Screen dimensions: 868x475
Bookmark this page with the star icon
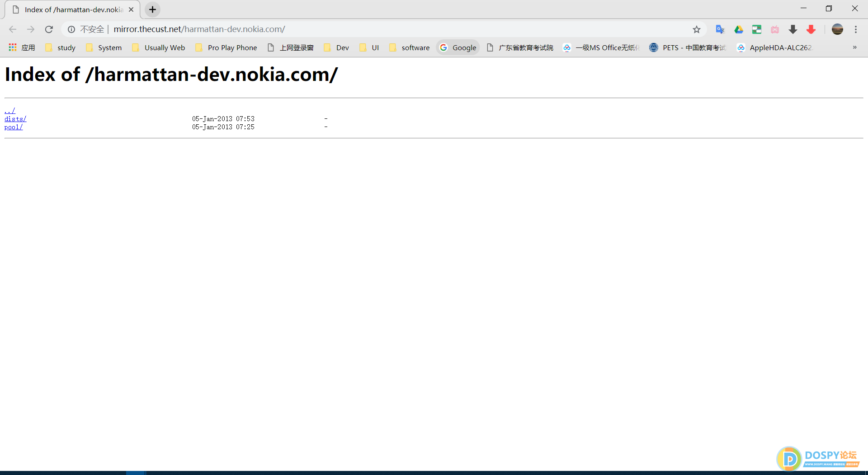(697, 29)
